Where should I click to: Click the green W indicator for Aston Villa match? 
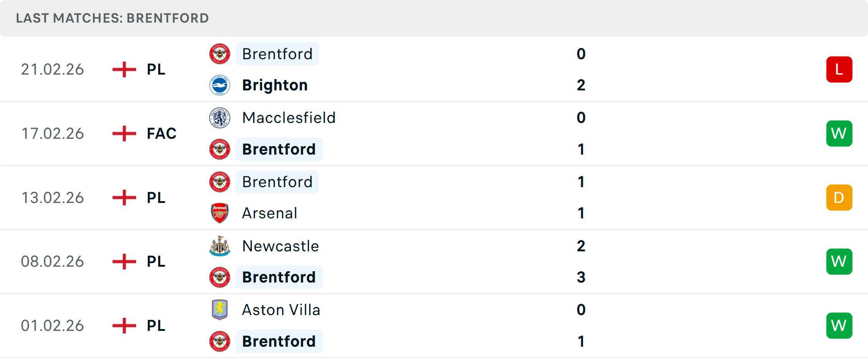pyautogui.click(x=839, y=325)
